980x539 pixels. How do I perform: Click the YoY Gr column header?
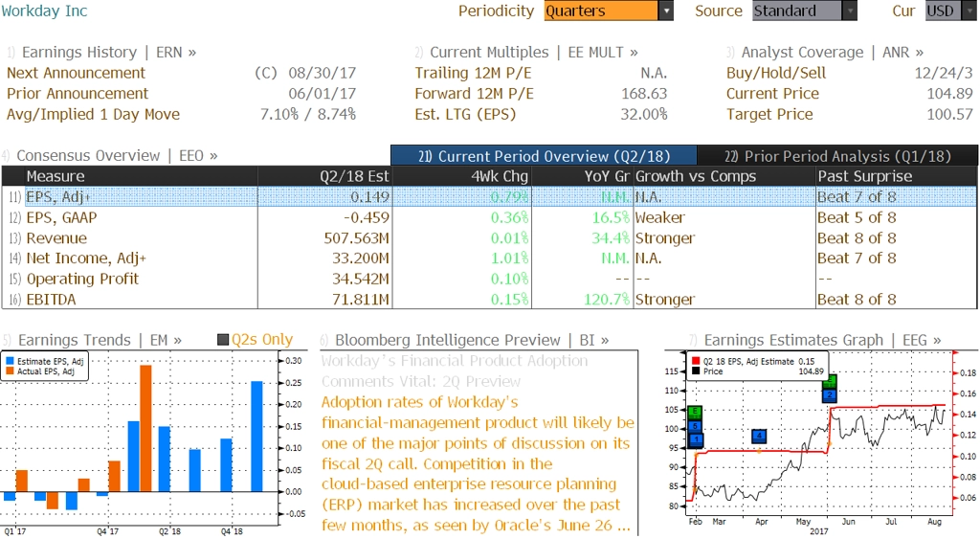coord(583,176)
